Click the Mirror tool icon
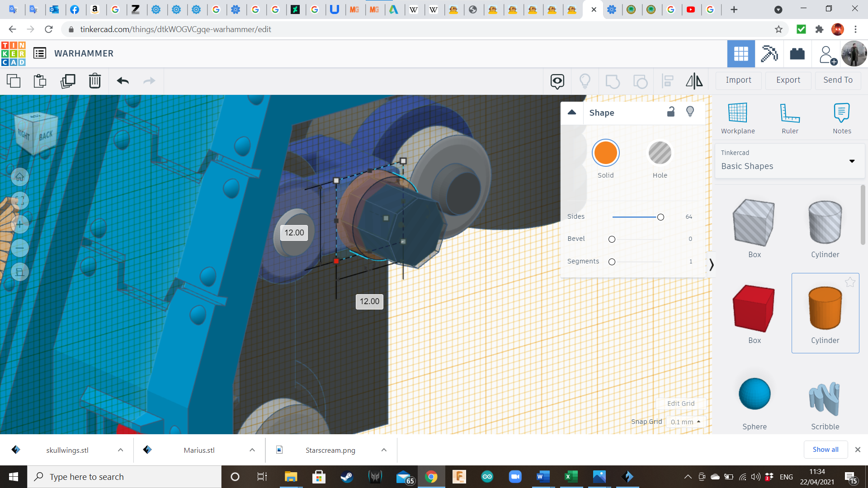This screenshot has width=868, height=488. click(x=694, y=81)
